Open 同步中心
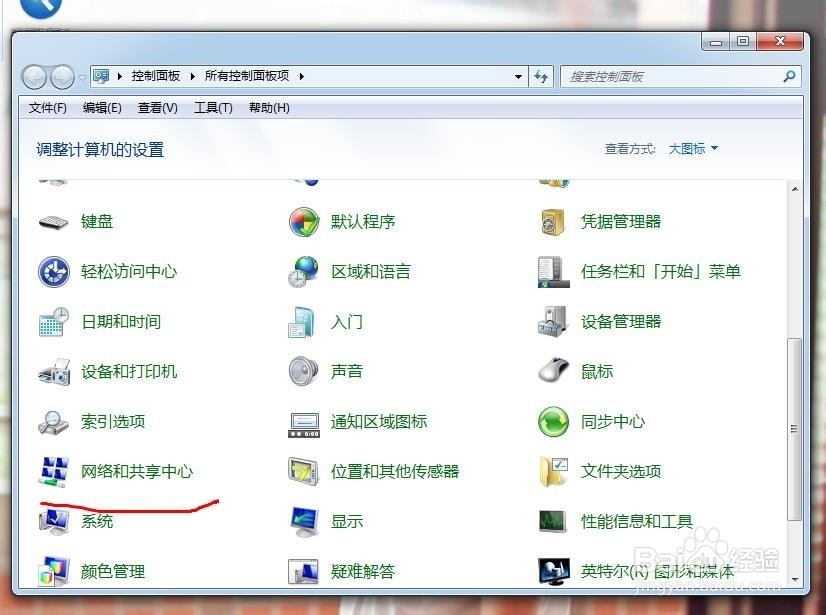Screen dimensions: 826x615 tap(612, 421)
